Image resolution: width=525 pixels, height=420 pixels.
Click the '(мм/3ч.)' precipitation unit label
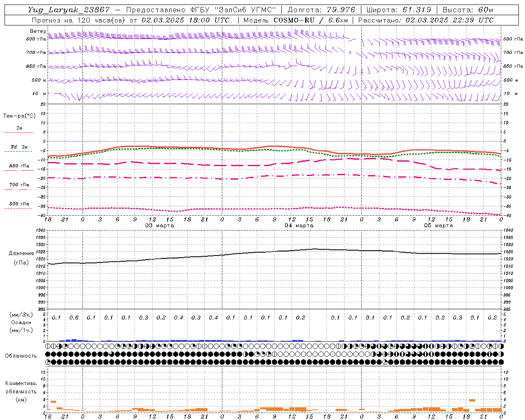click(21, 315)
